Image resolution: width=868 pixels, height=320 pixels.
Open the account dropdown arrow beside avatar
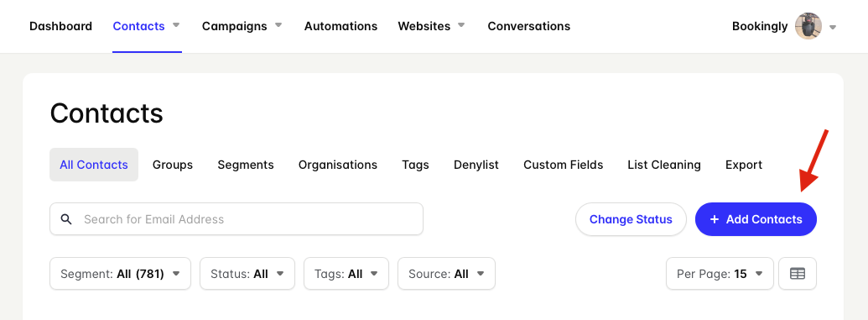(x=833, y=27)
